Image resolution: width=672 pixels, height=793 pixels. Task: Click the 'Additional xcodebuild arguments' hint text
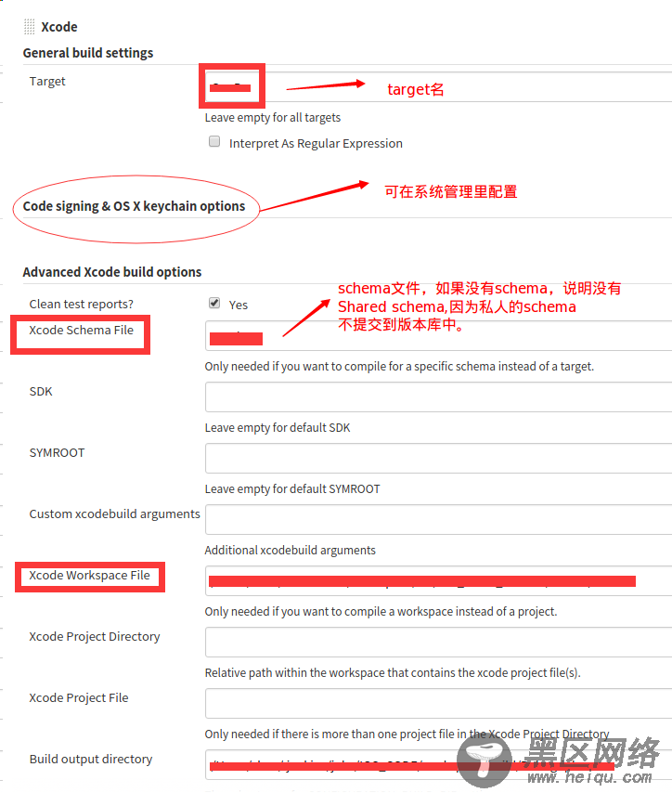click(291, 551)
